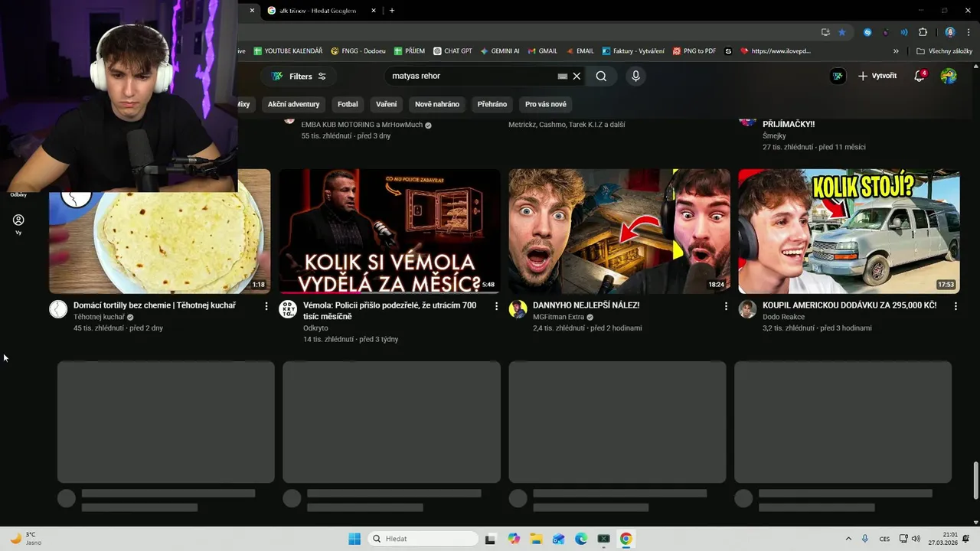
Task: Open the GEMINI AI bookmark
Action: click(500, 51)
